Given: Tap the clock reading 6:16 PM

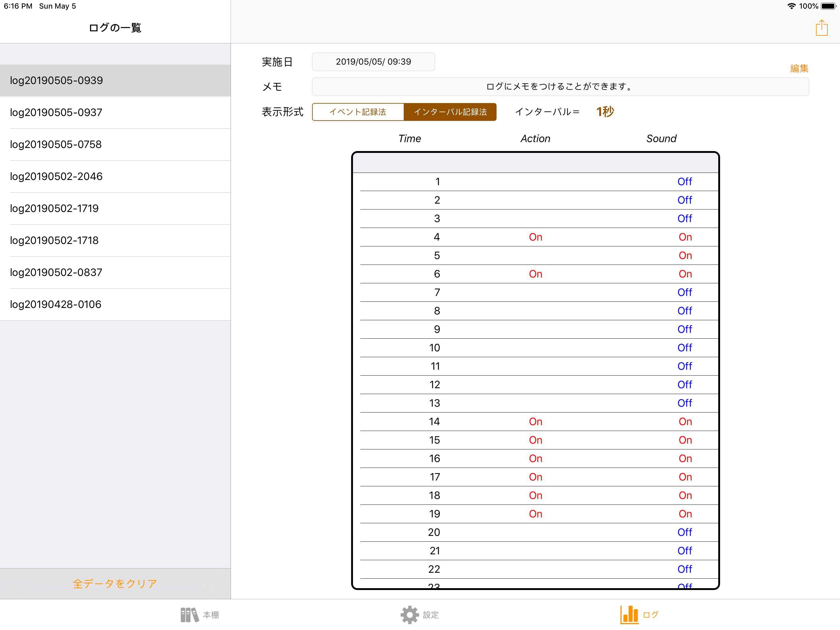Looking at the screenshot, I should point(18,6).
